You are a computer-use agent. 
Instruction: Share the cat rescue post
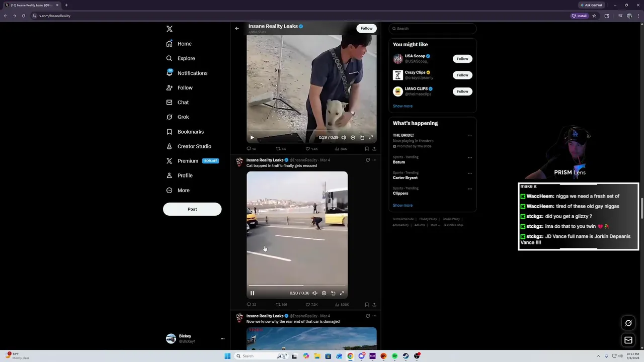(x=374, y=305)
